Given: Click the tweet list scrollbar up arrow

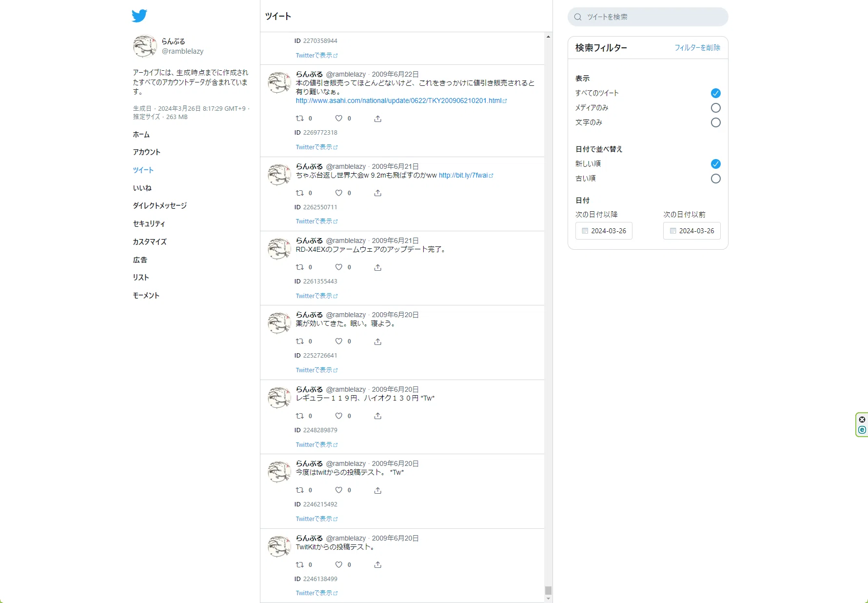Looking at the screenshot, I should (548, 37).
